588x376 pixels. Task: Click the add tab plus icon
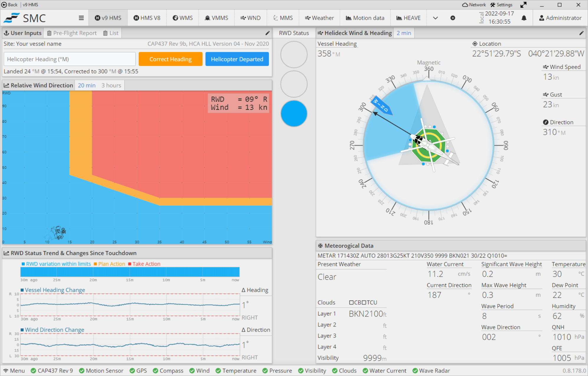coord(453,18)
